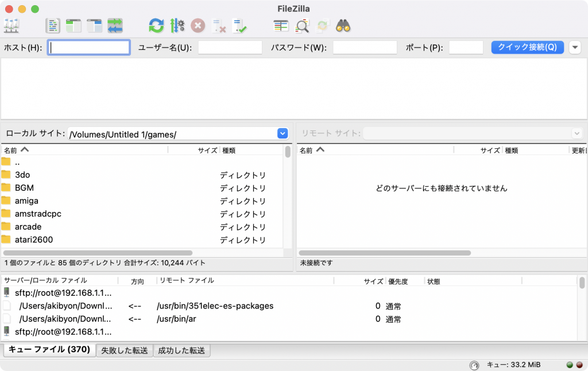Viewport: 588px width, 371px height.
Task: Switch to the キュー ファイル (370) tab
Action: click(x=49, y=350)
